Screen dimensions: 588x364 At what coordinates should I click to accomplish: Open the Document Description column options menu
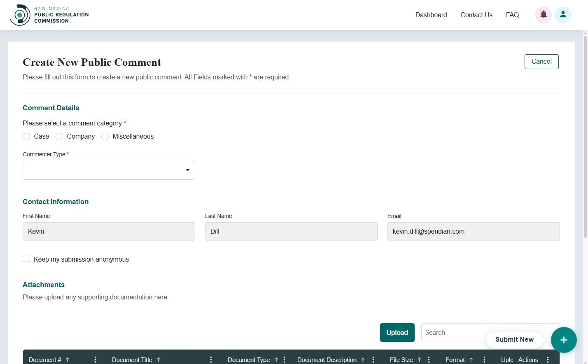(x=373, y=359)
